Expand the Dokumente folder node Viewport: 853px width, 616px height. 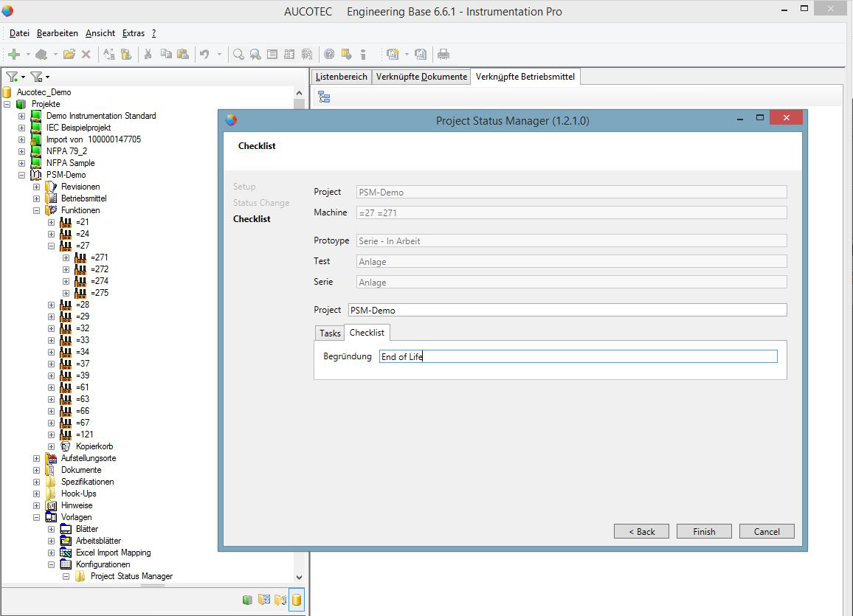tap(35, 470)
